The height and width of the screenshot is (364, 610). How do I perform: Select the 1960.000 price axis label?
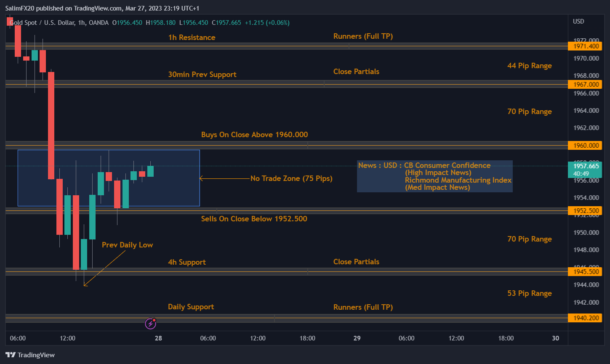(584, 146)
